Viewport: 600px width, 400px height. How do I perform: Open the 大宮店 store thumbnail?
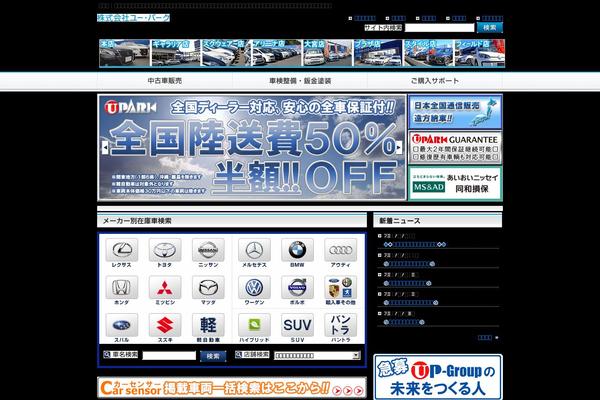(x=328, y=53)
